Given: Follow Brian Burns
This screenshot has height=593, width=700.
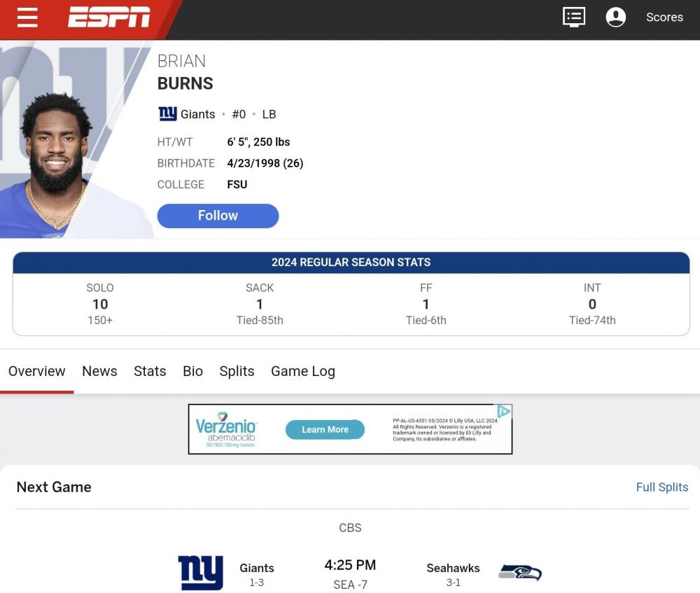Looking at the screenshot, I should click(218, 216).
